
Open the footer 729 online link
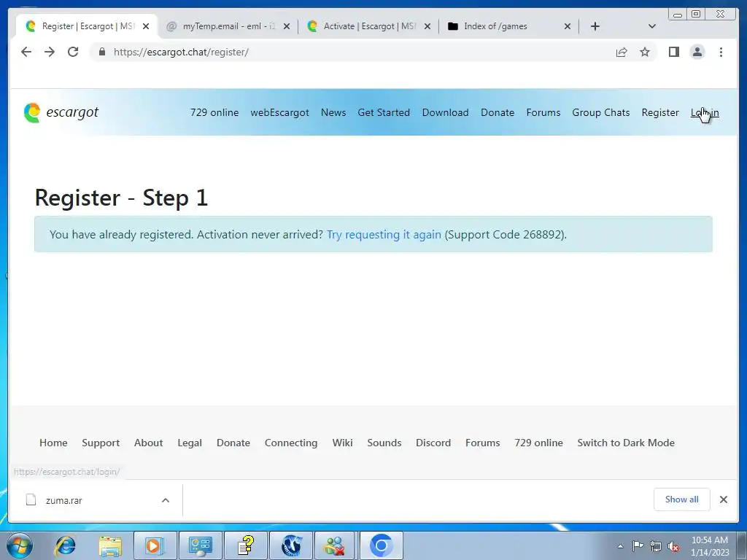[x=539, y=443]
